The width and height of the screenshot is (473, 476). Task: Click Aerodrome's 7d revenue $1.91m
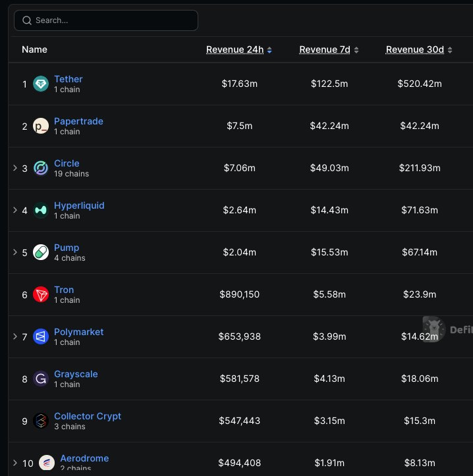[329, 463]
